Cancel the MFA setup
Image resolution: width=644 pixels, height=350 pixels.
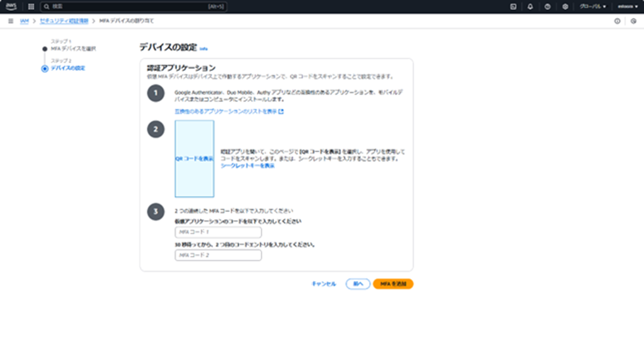[x=324, y=284]
